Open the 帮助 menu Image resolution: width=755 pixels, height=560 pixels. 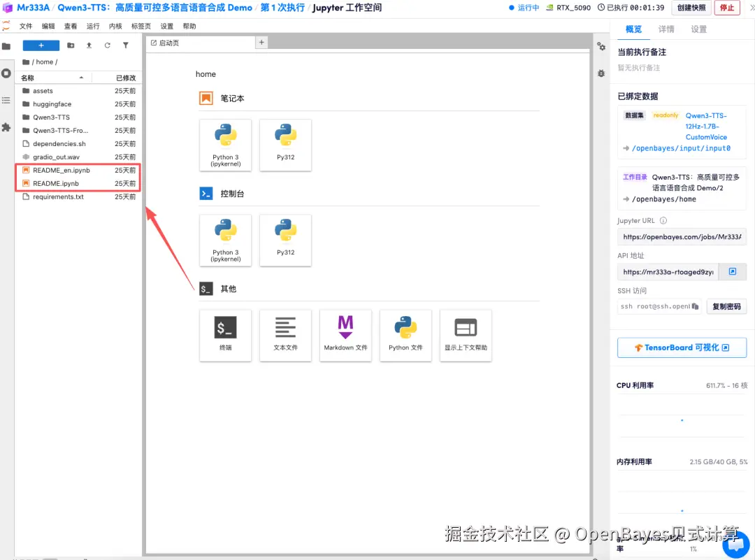click(189, 26)
